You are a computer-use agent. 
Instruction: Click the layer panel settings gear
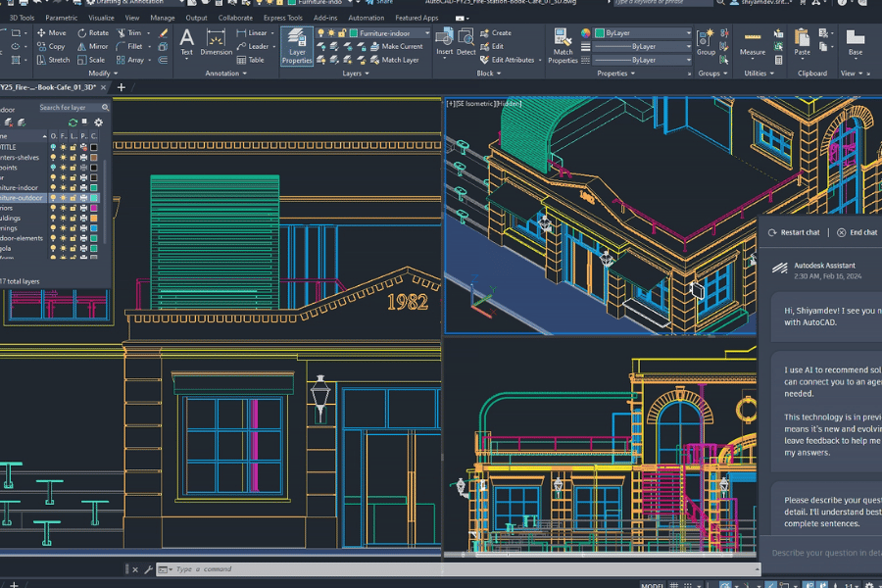pos(98,122)
